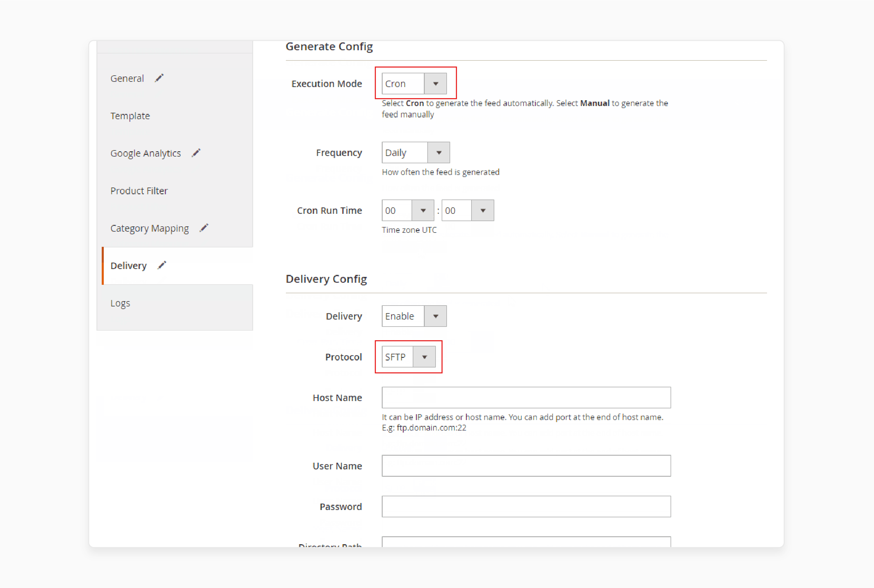Click the Delivery Config section heading
874x588 pixels.
tap(326, 279)
